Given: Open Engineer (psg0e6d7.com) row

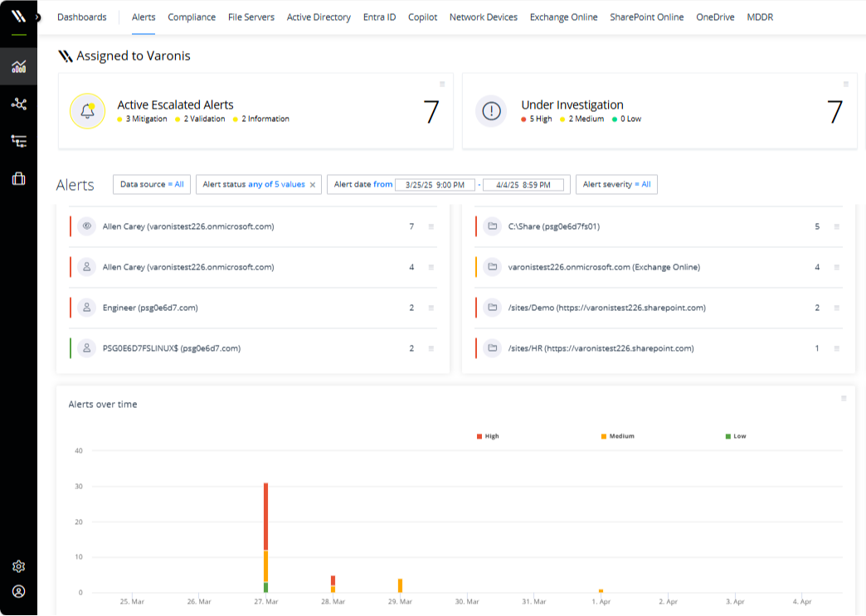Looking at the screenshot, I should (254, 308).
